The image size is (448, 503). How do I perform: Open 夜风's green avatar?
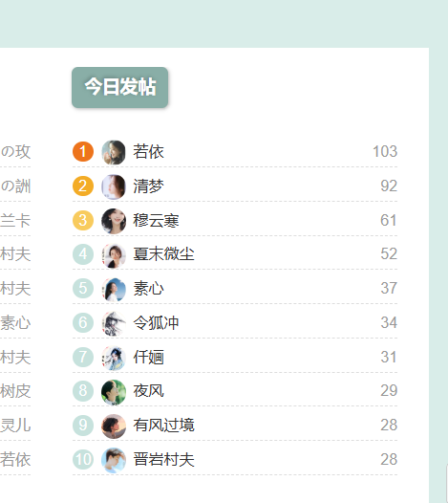tap(114, 392)
